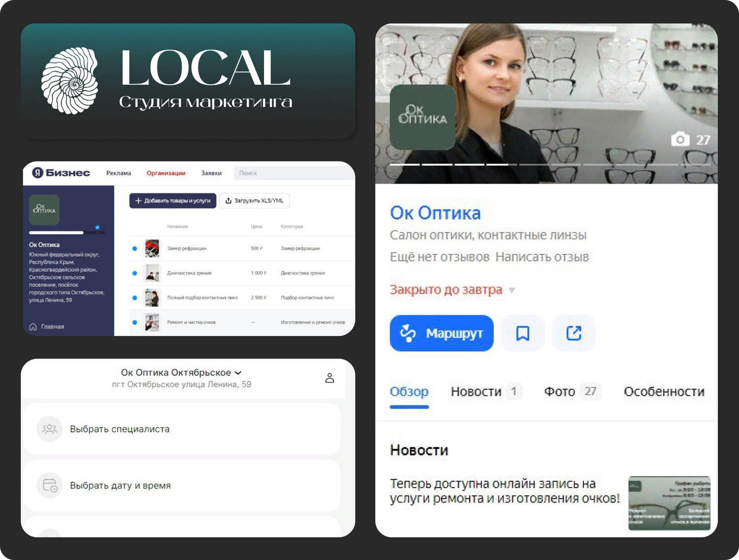Toggle the blue dot for Ремонт и чистка очков

[x=134, y=322]
